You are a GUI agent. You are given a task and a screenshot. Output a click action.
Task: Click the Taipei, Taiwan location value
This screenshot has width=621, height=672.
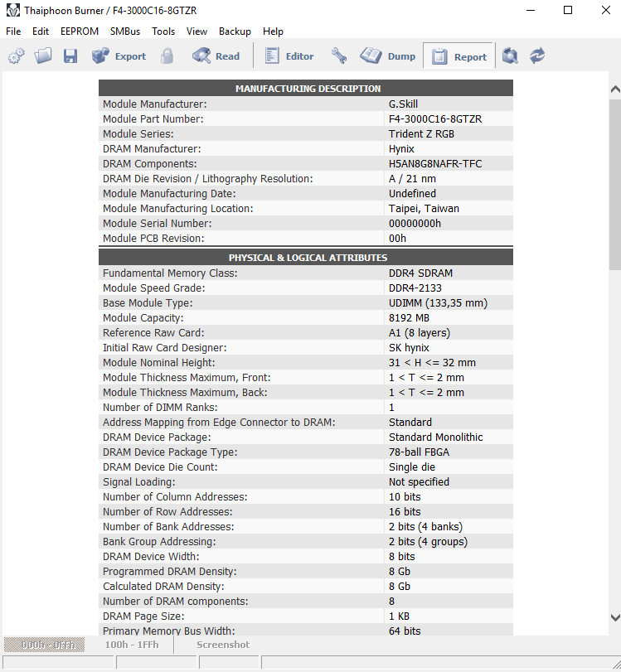click(x=424, y=208)
